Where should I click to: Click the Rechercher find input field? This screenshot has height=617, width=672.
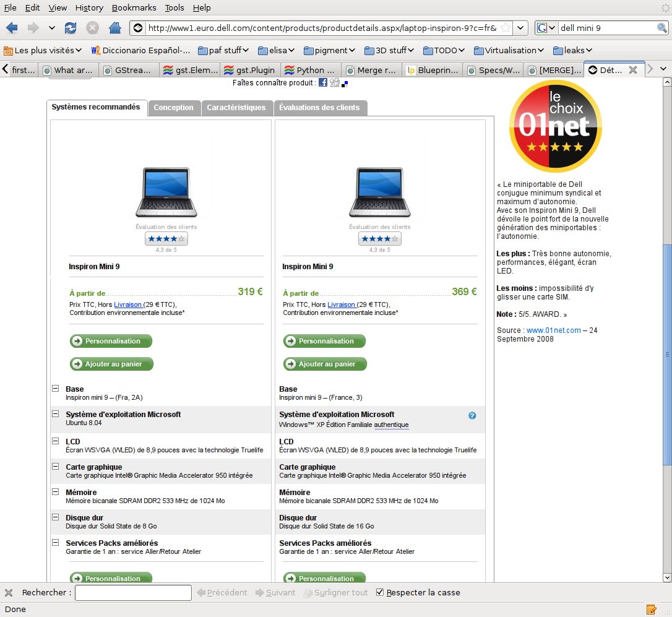[133, 593]
